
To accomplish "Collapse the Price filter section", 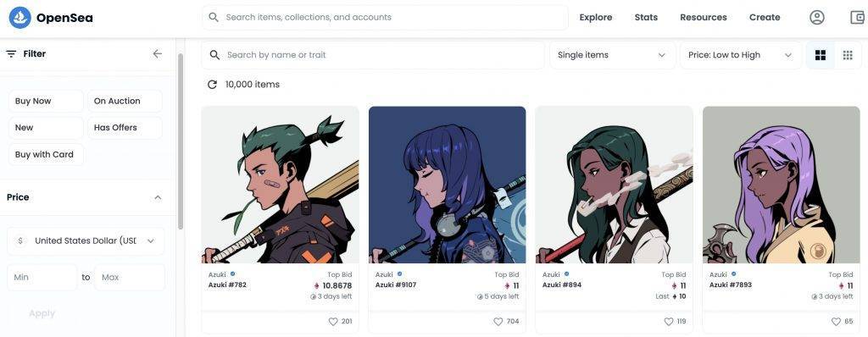I will click(158, 197).
